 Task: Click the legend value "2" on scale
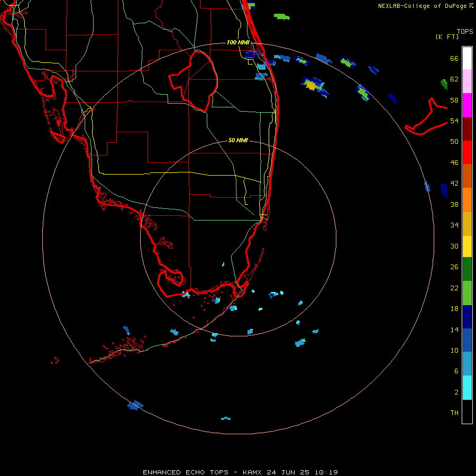[456, 392]
